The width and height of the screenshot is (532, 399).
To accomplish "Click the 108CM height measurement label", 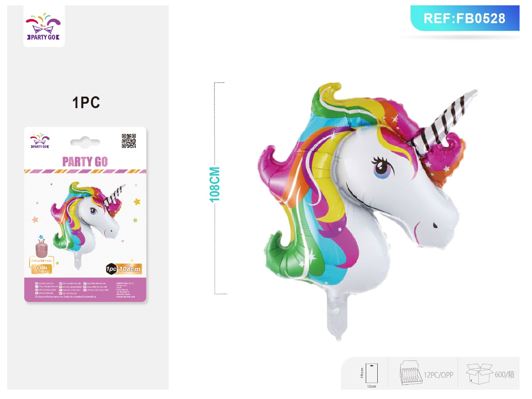I will (215, 184).
